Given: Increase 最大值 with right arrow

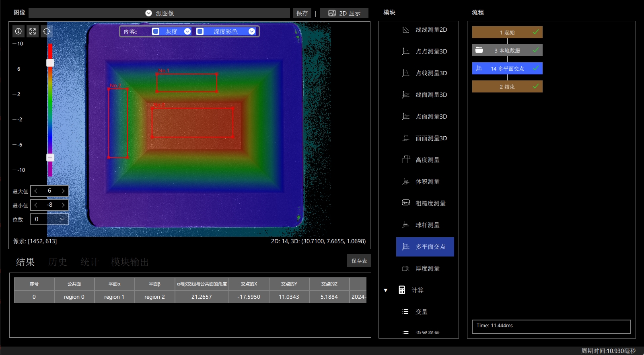Looking at the screenshot, I should [63, 191].
